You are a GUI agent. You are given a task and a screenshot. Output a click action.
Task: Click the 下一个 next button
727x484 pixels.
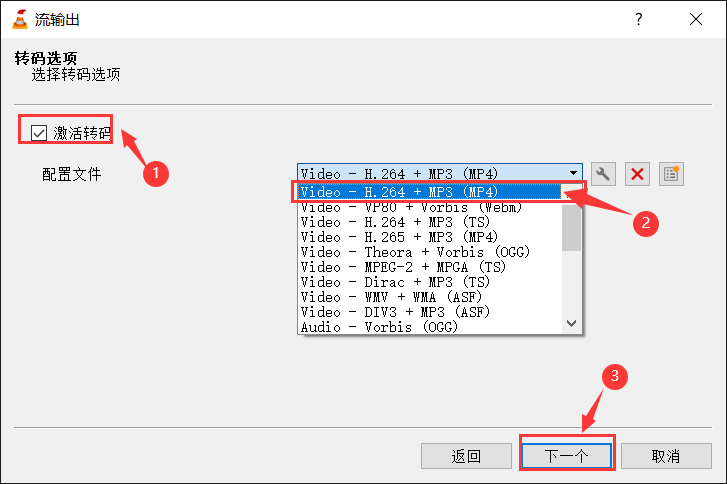point(567,456)
